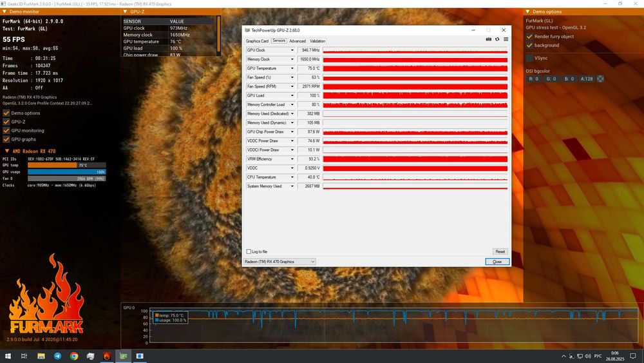The width and height of the screenshot is (644, 363).
Task: Open the Fan Speed (RPM) dropdown
Action: (x=292, y=86)
